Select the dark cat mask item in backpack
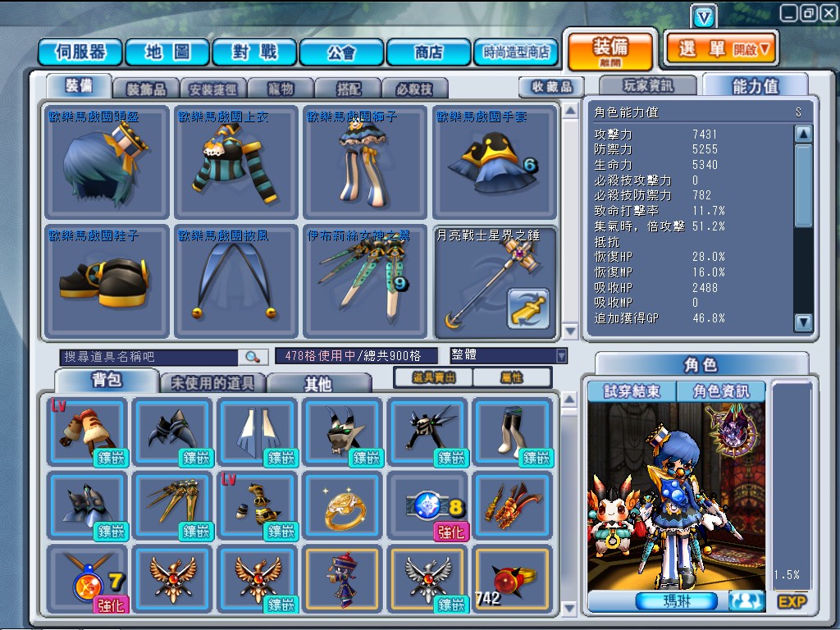This screenshot has width=840, height=630. tap(342, 431)
